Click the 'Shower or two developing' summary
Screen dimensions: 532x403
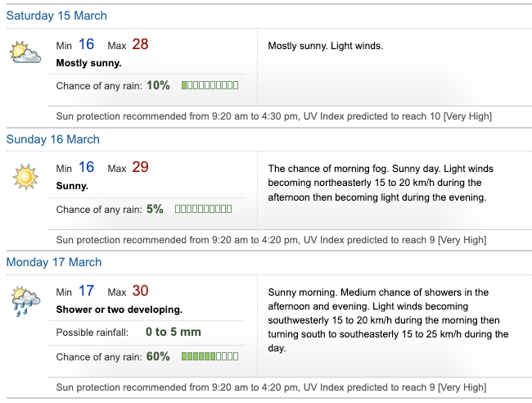[119, 310]
